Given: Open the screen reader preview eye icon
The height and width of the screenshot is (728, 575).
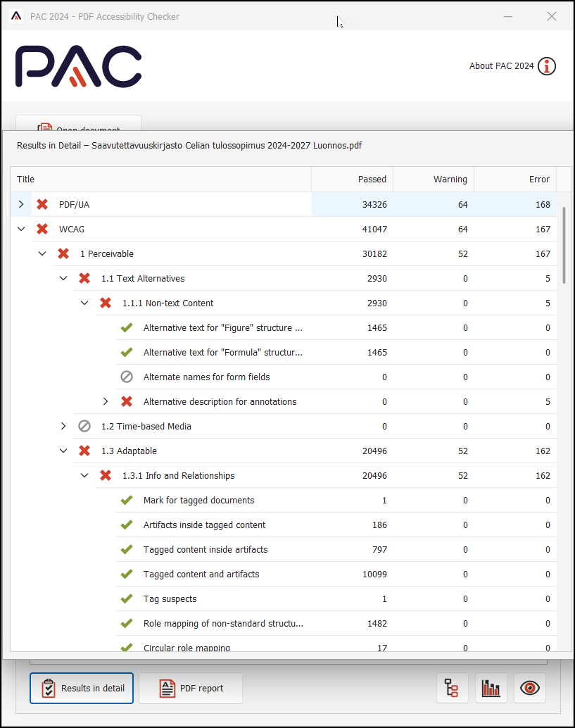Looking at the screenshot, I should (x=529, y=689).
